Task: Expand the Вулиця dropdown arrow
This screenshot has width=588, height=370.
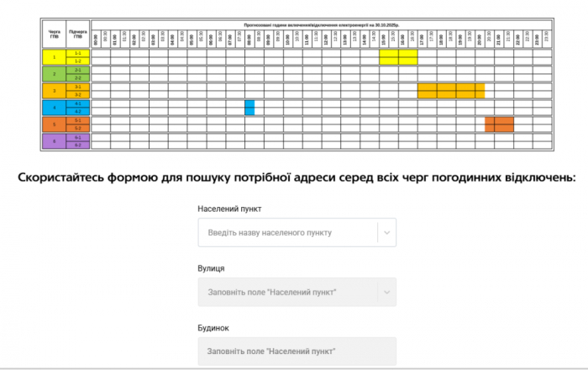Action: coord(386,292)
